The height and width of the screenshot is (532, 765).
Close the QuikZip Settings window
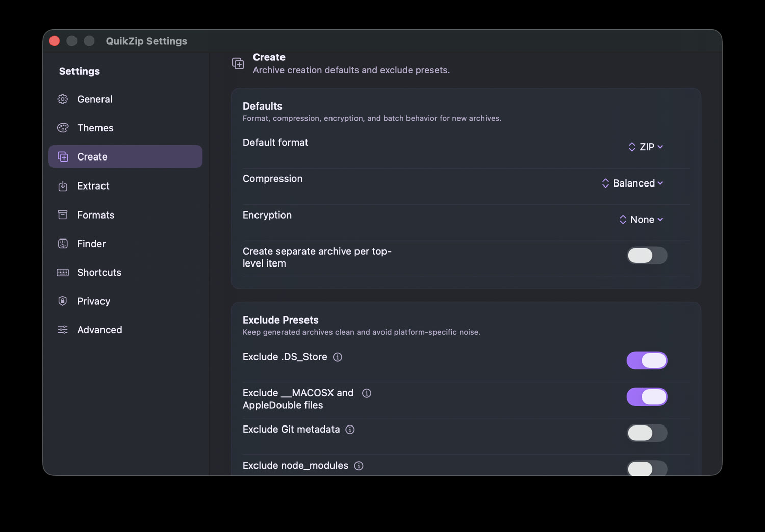coord(55,41)
